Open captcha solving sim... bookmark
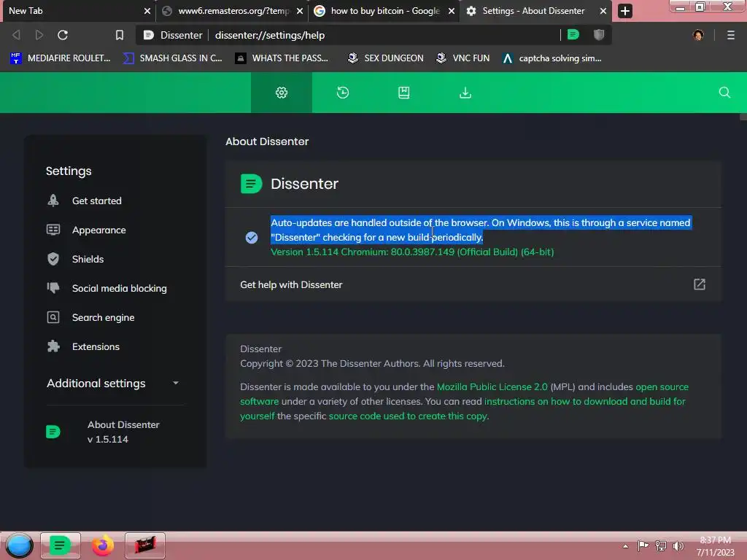Image resolution: width=747 pixels, height=560 pixels. (x=553, y=58)
